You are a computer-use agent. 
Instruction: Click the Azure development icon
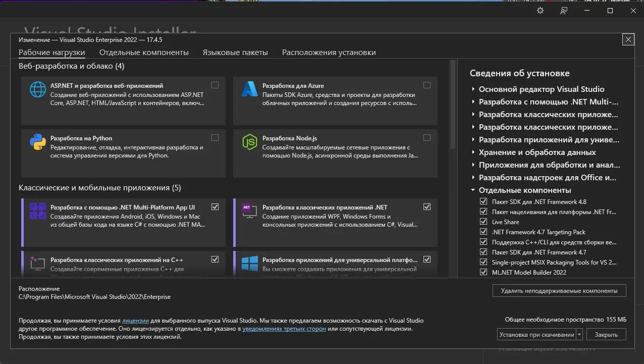coord(250,89)
